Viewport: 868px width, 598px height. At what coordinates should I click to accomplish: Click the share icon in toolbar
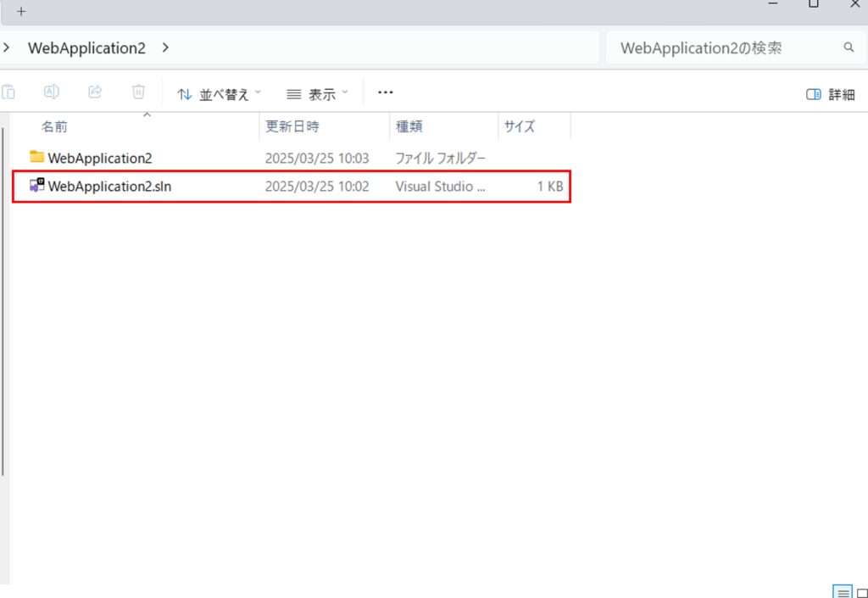(x=95, y=92)
